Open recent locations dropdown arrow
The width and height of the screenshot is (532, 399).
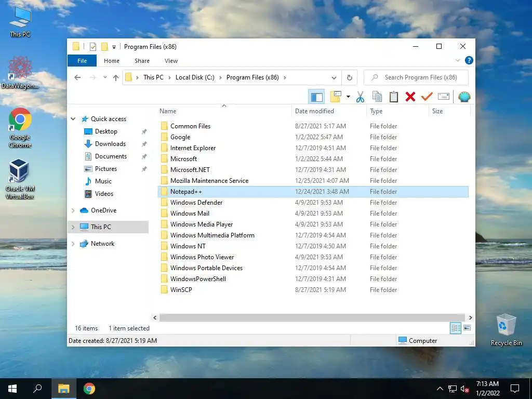coord(105,77)
